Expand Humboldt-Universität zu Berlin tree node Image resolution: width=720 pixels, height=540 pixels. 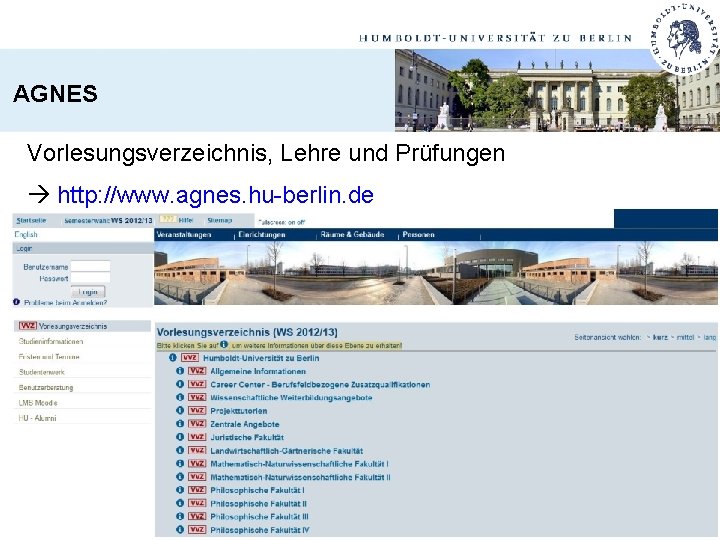point(261,358)
